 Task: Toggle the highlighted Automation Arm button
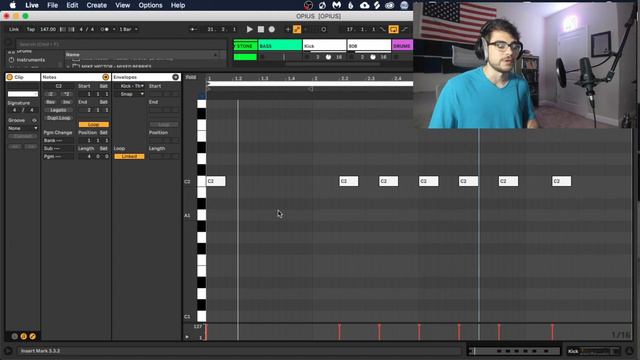[297, 29]
